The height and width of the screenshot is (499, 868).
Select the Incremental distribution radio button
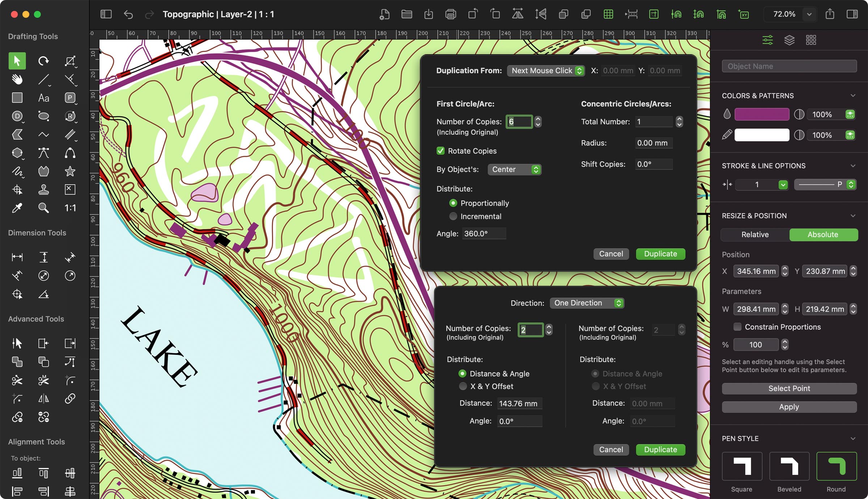(x=453, y=216)
